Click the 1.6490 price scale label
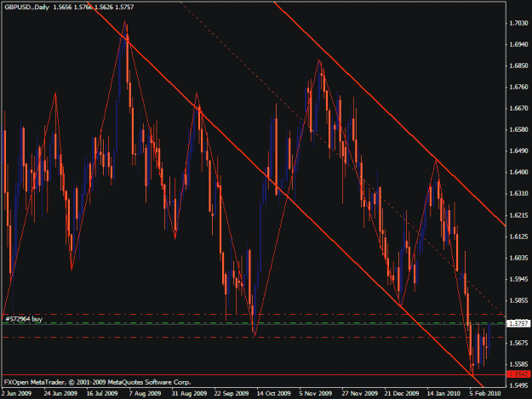This screenshot has height=399, width=532. (518, 151)
